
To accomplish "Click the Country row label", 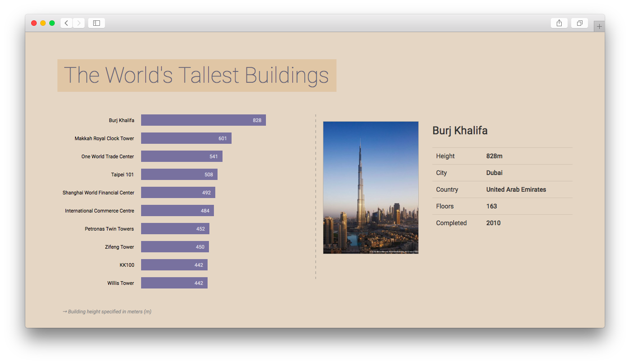I will pyautogui.click(x=447, y=189).
